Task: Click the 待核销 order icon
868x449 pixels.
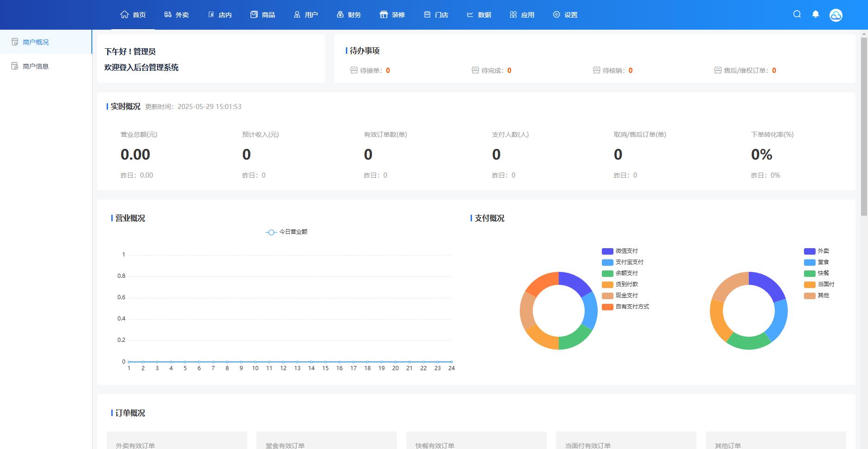Action: click(596, 71)
